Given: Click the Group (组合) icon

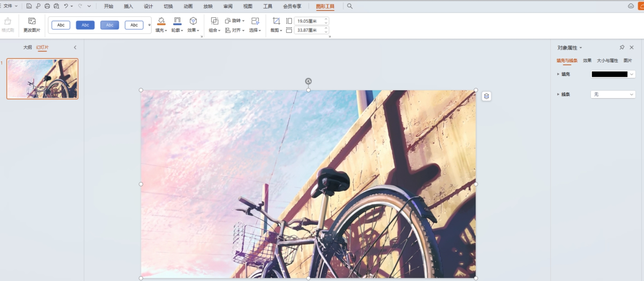Looking at the screenshot, I should [x=214, y=21].
